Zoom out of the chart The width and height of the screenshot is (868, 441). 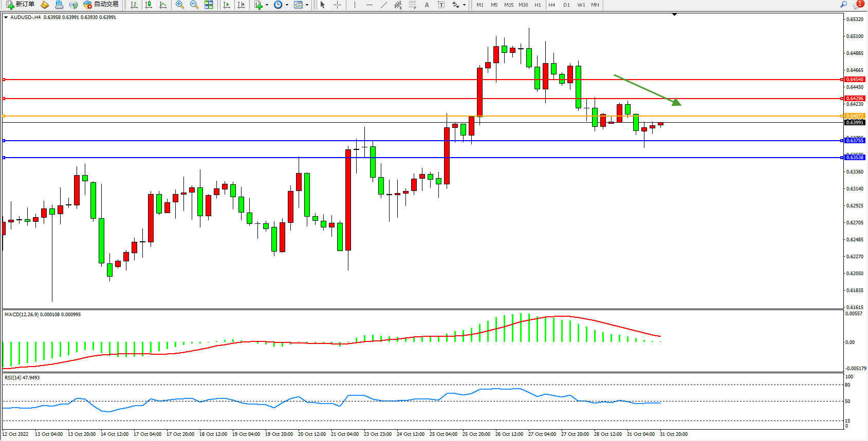[x=194, y=5]
